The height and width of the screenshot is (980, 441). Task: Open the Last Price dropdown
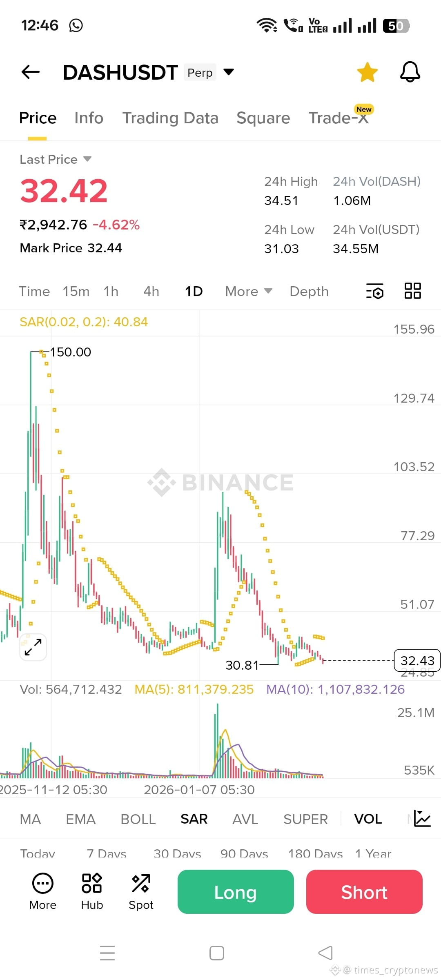(56, 159)
